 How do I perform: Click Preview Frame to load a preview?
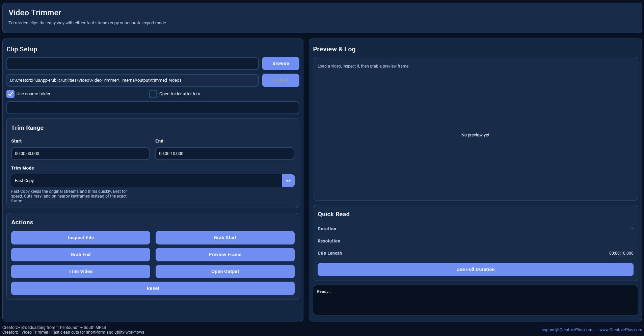point(225,254)
